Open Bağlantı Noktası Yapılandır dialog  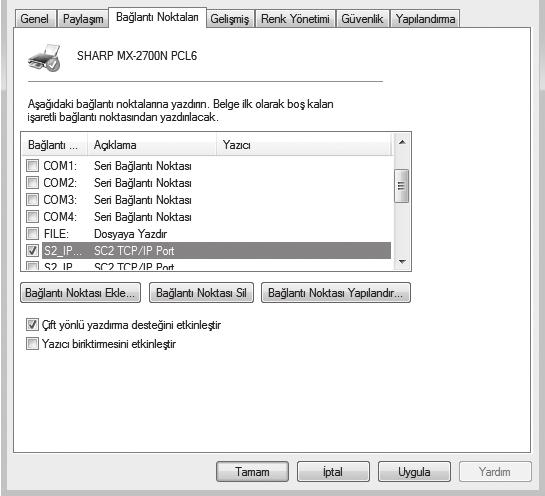tap(336, 293)
